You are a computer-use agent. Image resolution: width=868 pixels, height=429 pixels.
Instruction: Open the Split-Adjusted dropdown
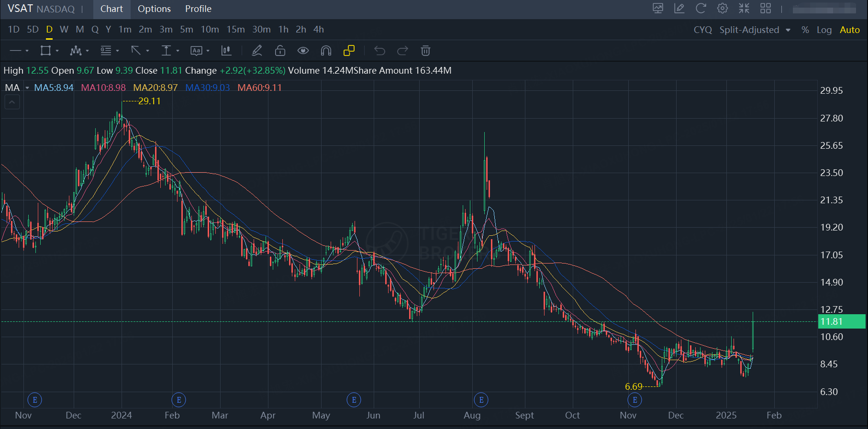click(755, 30)
